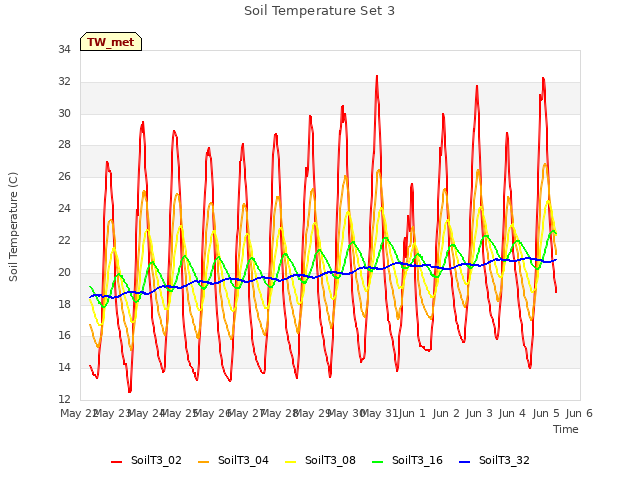Click the red peak near 32 on Jun 5
The image size is (640, 480).
click(543, 78)
